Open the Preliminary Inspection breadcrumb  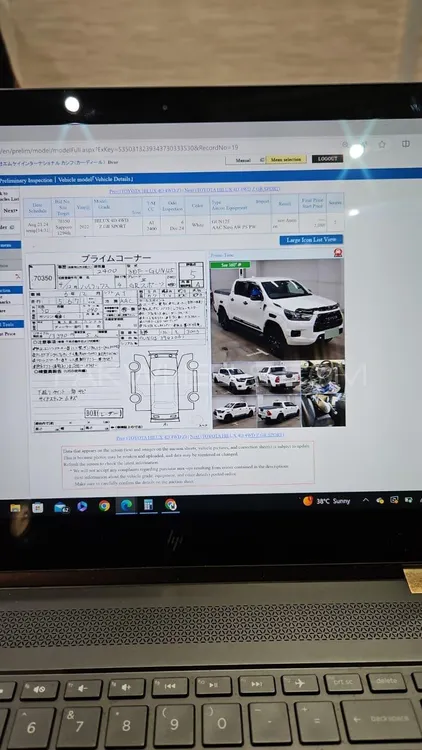pyautogui.click(x=26, y=180)
